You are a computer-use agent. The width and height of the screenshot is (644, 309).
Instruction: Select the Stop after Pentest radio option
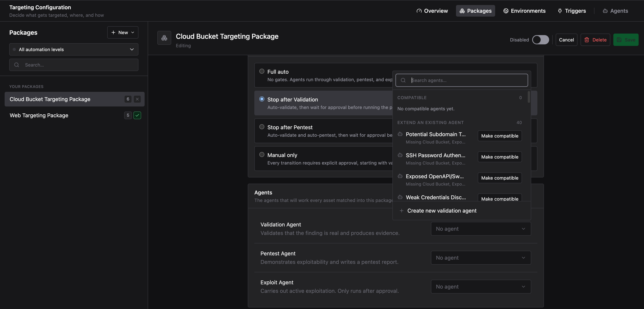[262, 127]
